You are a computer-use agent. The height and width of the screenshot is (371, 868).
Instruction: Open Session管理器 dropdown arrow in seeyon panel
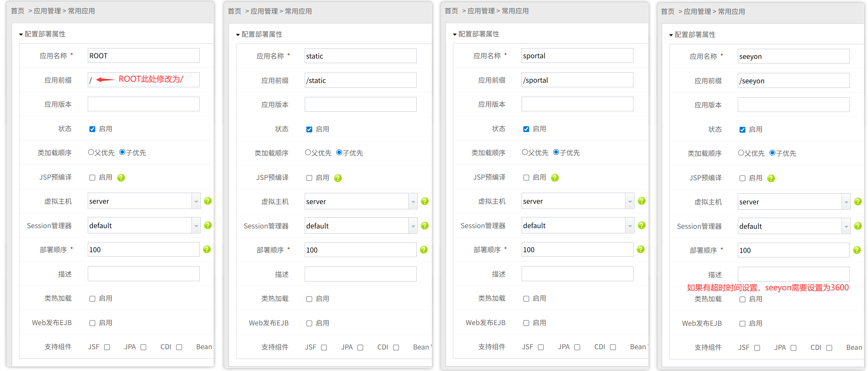(x=847, y=226)
